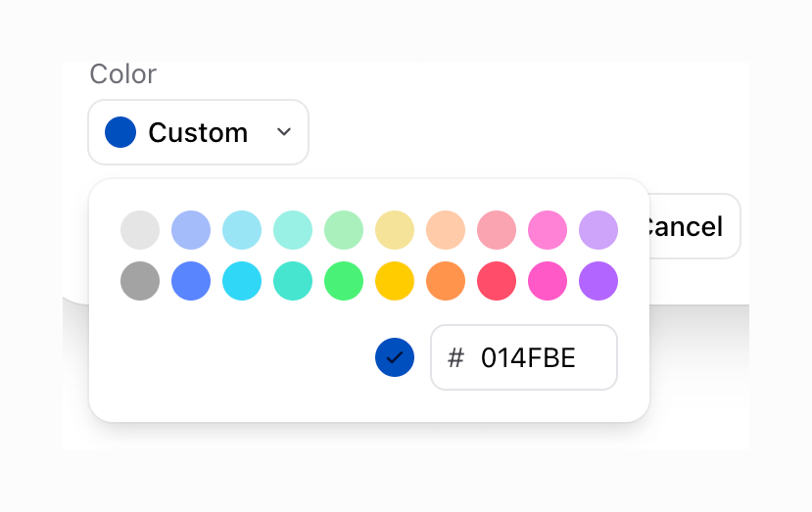The height and width of the screenshot is (512, 812).
Task: Click the checked custom dark blue swatch
Action: coord(395,357)
